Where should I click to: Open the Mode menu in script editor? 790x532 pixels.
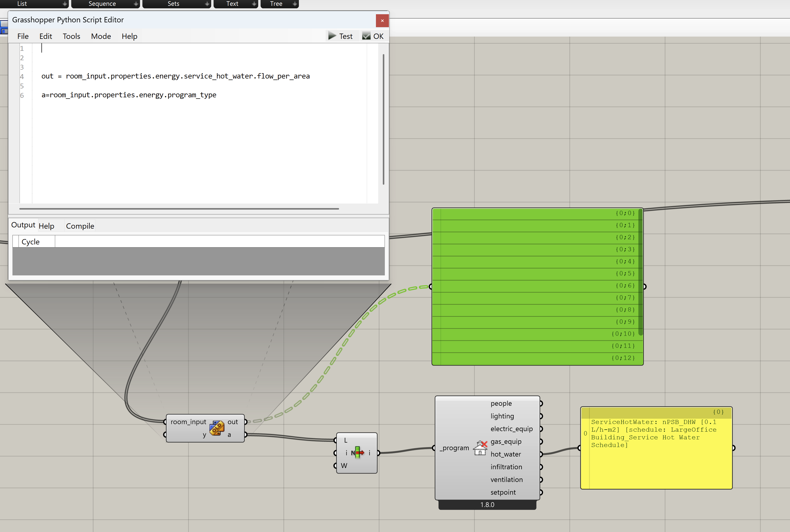click(101, 36)
